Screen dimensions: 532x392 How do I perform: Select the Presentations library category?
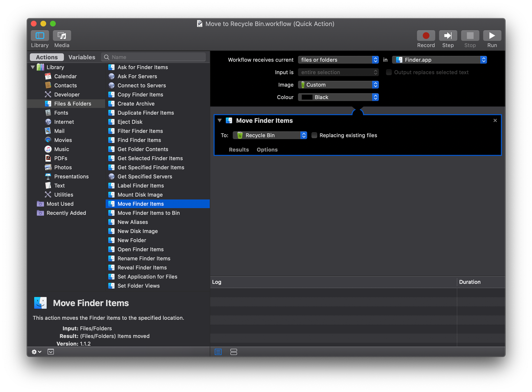tap(66, 176)
